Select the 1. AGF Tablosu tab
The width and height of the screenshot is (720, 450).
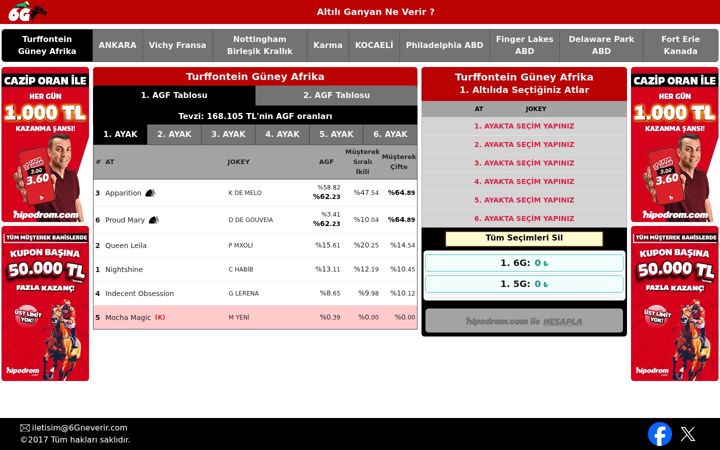(174, 95)
